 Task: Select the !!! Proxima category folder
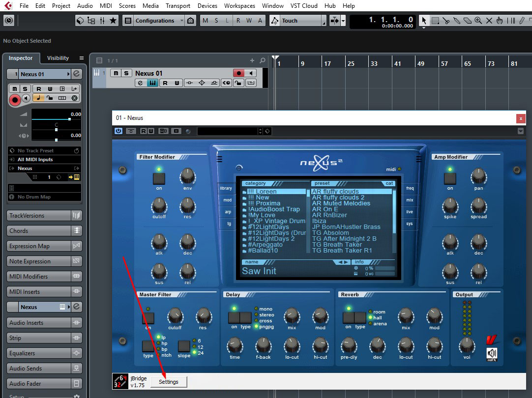click(264, 203)
